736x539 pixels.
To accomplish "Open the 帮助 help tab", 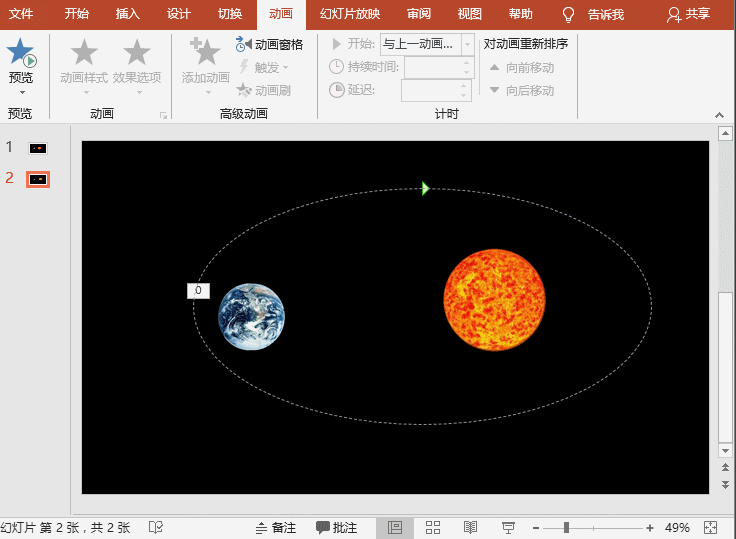I will 521,14.
